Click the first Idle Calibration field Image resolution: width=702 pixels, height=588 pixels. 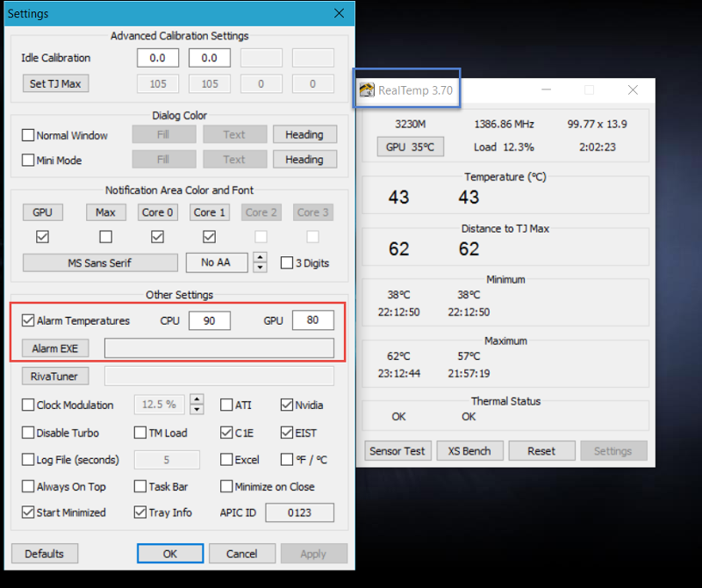[158, 58]
